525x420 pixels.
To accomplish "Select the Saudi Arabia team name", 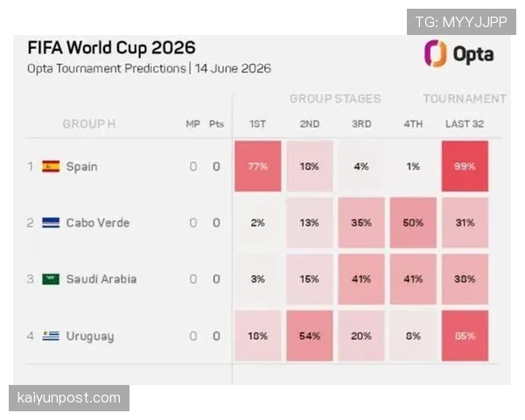I will point(101,279).
